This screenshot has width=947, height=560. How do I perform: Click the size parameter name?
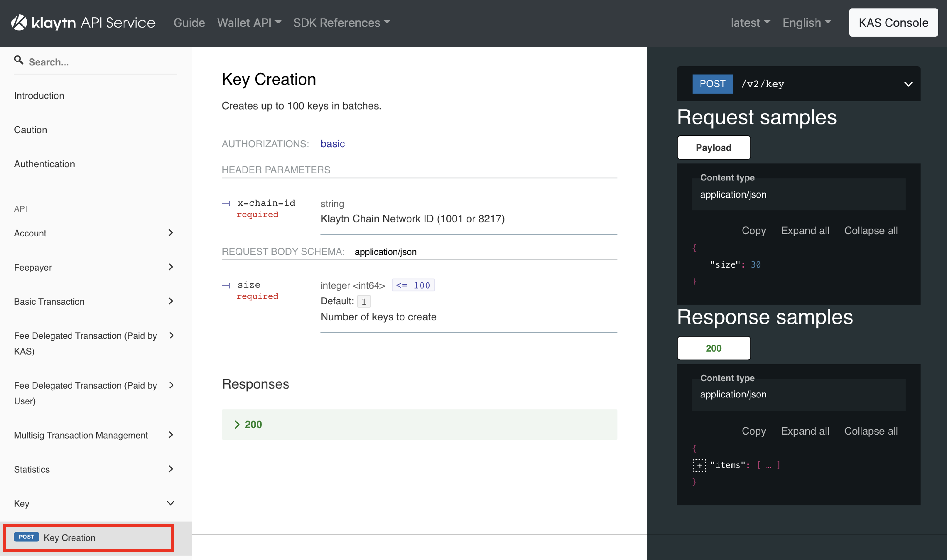[249, 285]
